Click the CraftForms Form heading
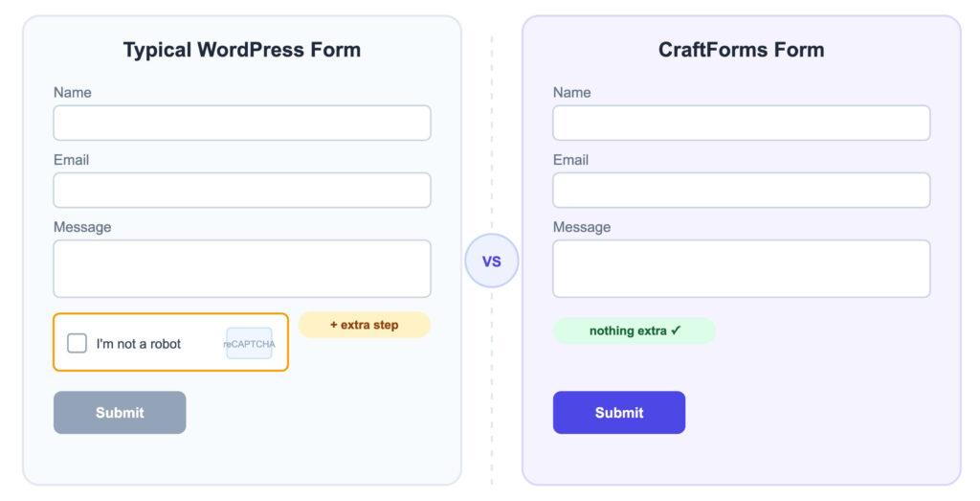The width and height of the screenshot is (980, 501). click(742, 50)
